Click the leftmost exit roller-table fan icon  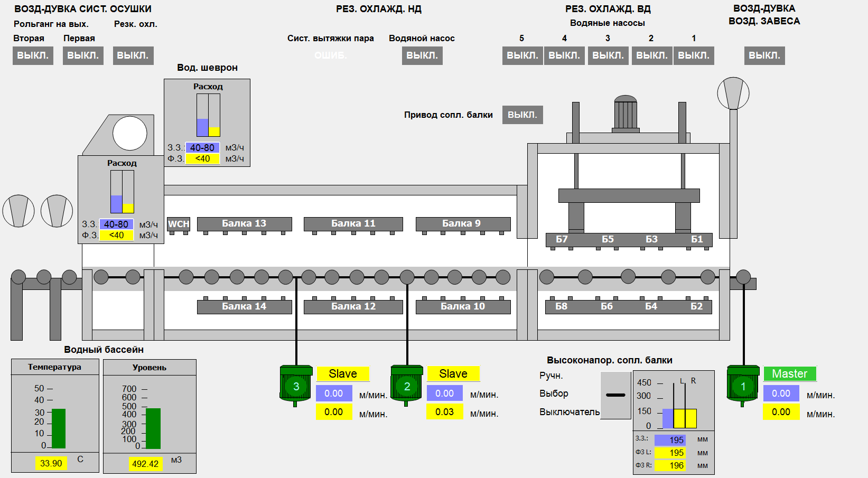tap(18, 211)
